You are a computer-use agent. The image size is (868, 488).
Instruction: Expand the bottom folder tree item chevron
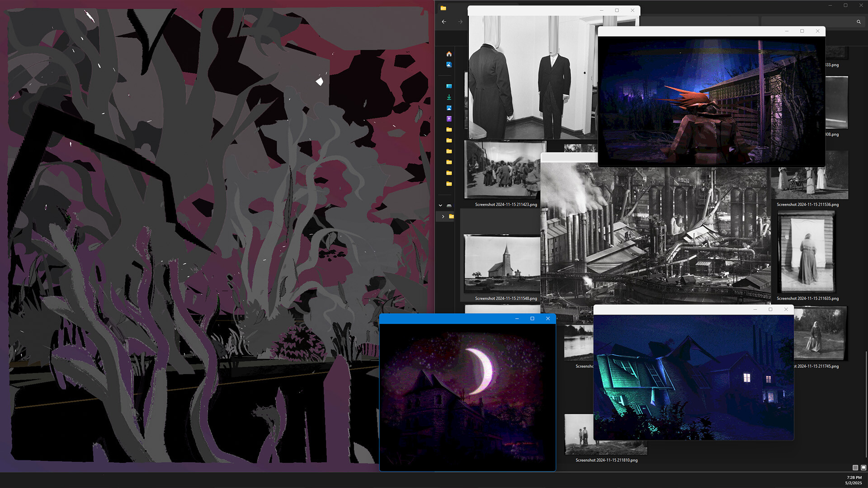[443, 216]
